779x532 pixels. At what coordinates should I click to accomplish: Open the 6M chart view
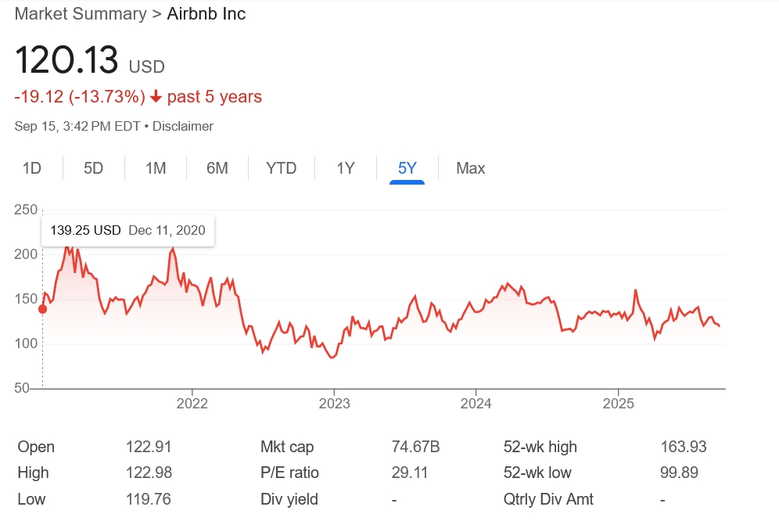[217, 168]
